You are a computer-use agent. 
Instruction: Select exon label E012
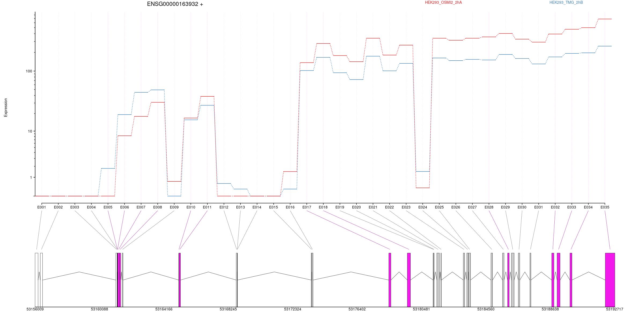pos(224,207)
